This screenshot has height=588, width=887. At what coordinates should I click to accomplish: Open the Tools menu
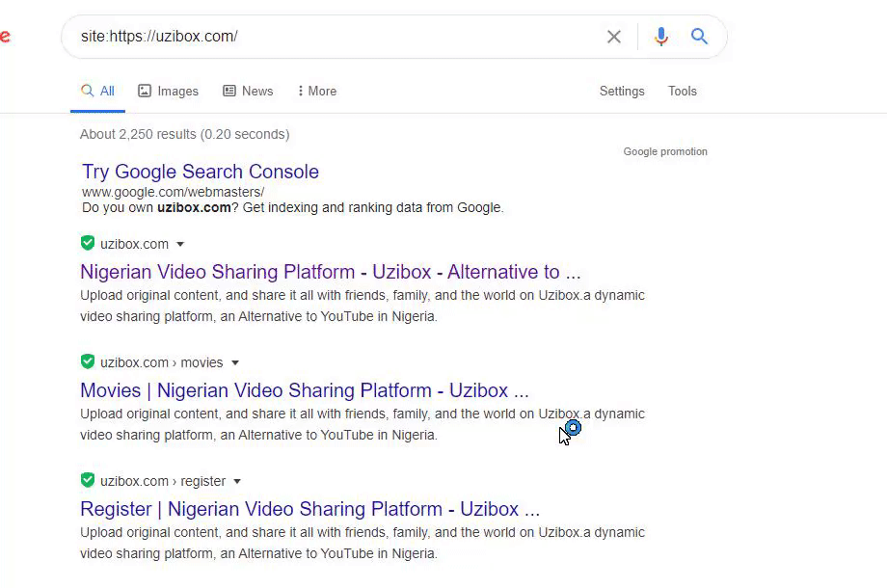pos(683,91)
